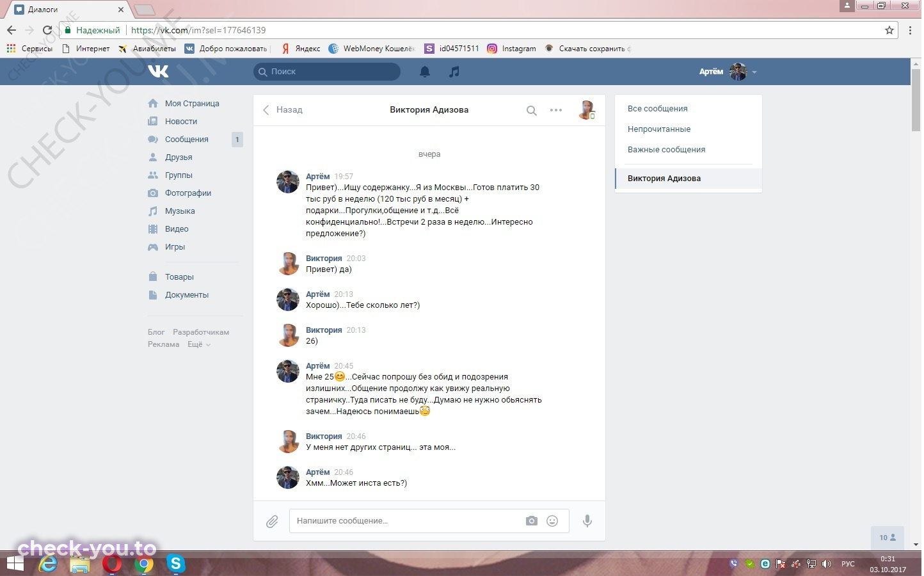Open the Авиабилеты bookmark

(x=147, y=49)
